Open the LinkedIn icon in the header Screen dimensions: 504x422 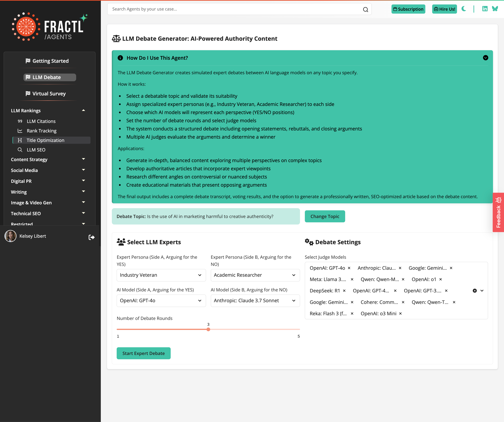(x=485, y=9)
